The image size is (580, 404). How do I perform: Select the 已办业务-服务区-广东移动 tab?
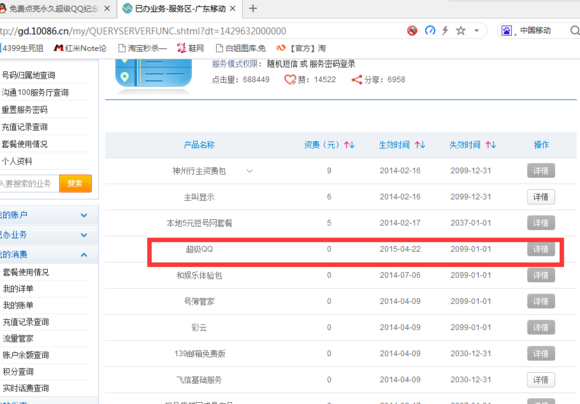pos(179,9)
